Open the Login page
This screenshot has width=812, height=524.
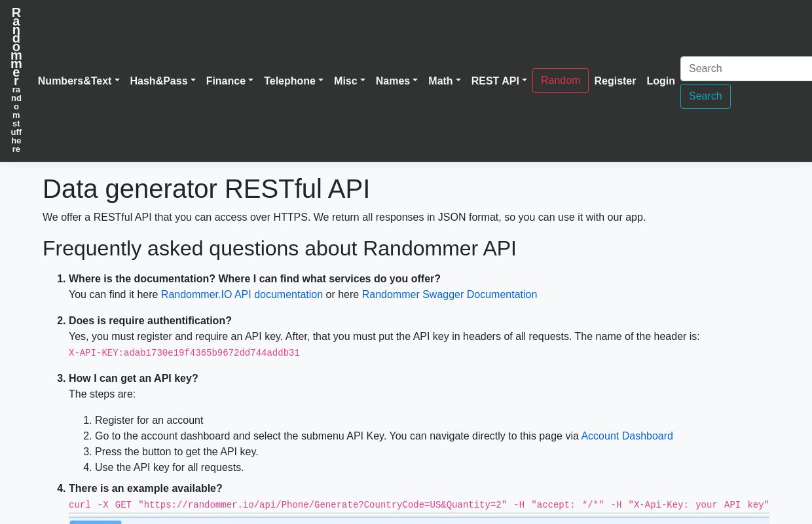tap(661, 81)
